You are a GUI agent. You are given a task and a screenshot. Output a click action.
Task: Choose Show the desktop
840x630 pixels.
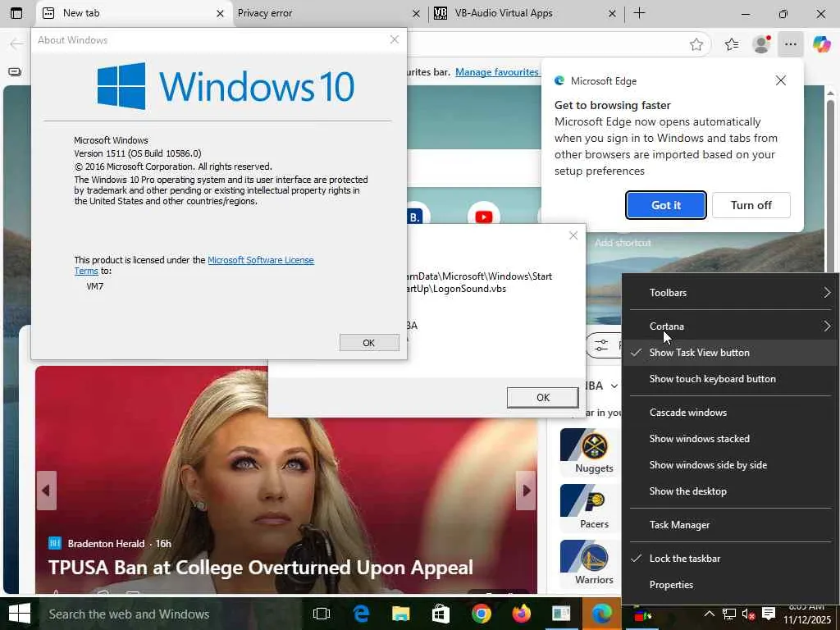coord(731,491)
